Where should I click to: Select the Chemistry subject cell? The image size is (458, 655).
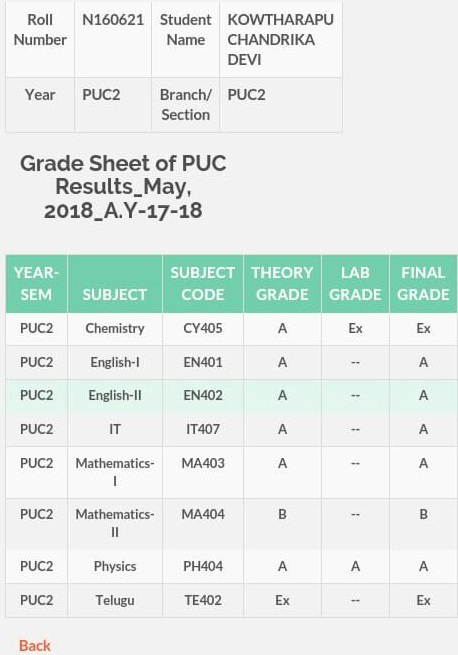pyautogui.click(x=115, y=328)
